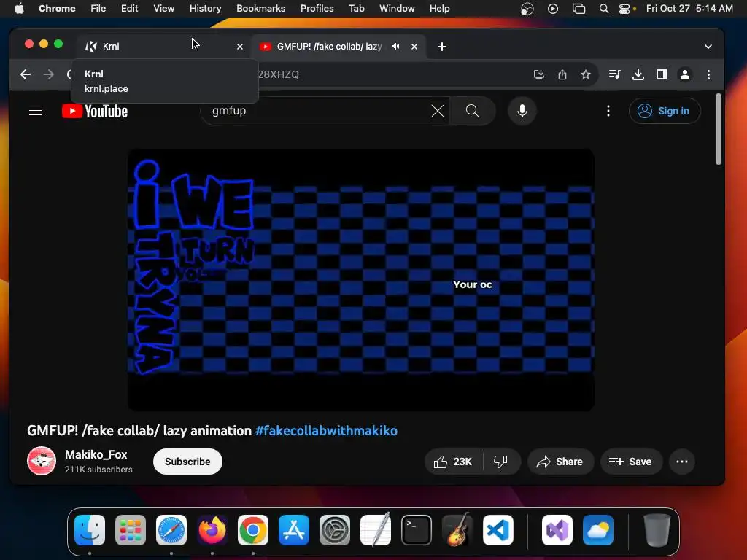Click the video player area
This screenshot has width=747, height=560.
(x=360, y=279)
